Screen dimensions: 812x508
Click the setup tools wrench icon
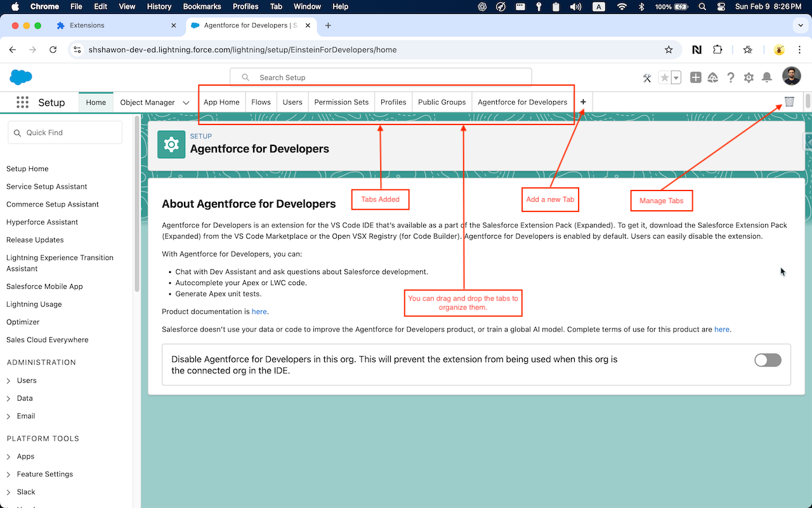[x=647, y=77]
